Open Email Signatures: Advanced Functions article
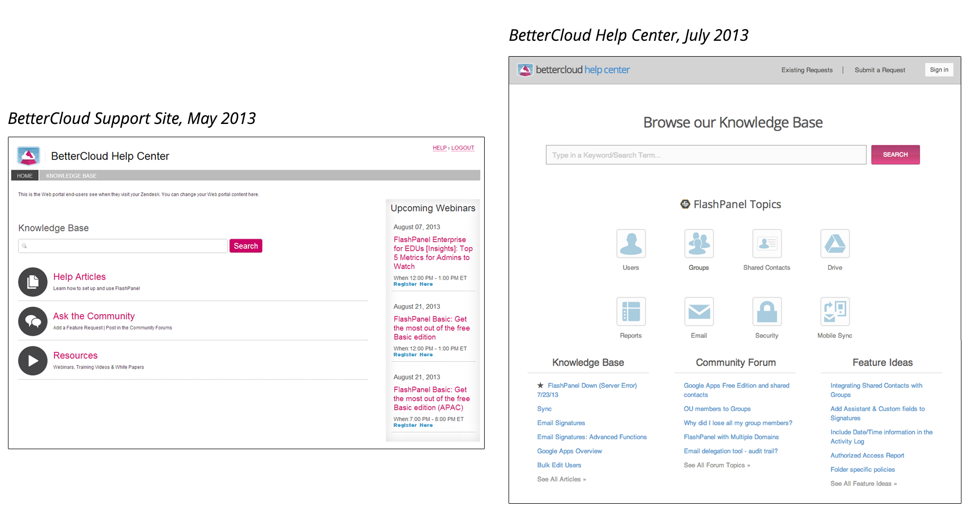This screenshot has height=517, width=980. (592, 437)
